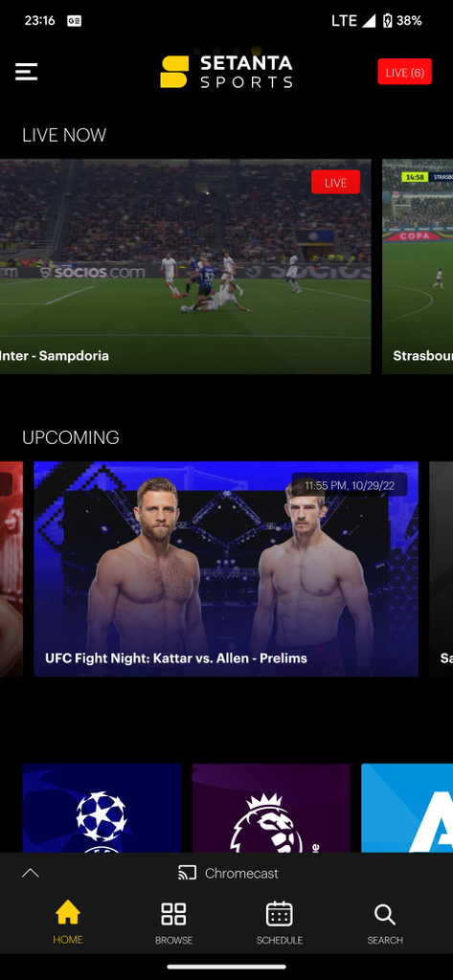This screenshot has width=453, height=980.
Task: Open Search with the magnifier icon
Action: point(385,923)
